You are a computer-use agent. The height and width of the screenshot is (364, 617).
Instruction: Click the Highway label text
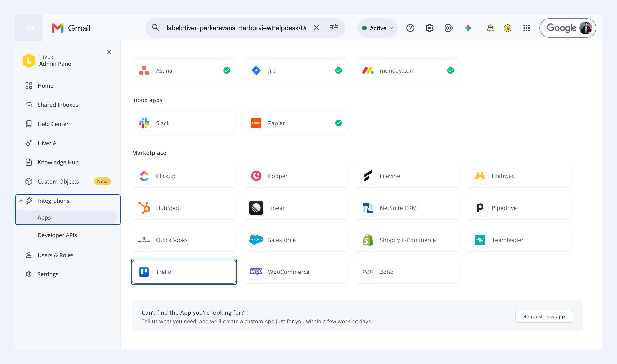[503, 176]
